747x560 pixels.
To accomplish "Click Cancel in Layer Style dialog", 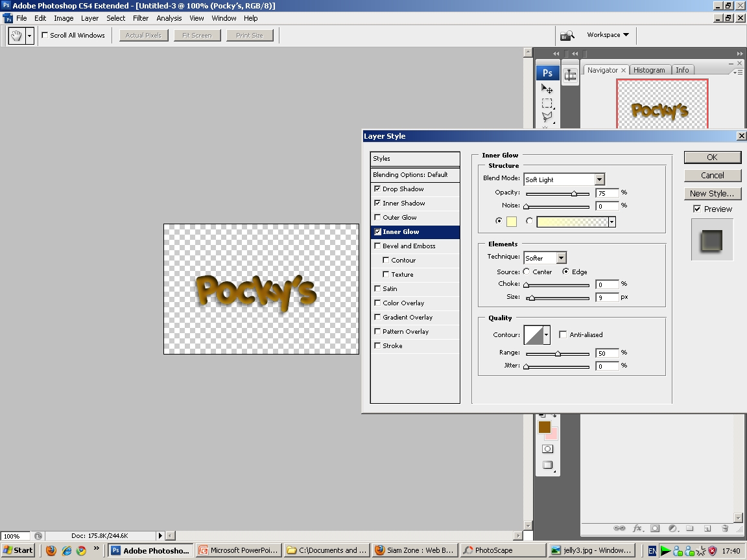I will coord(712,175).
